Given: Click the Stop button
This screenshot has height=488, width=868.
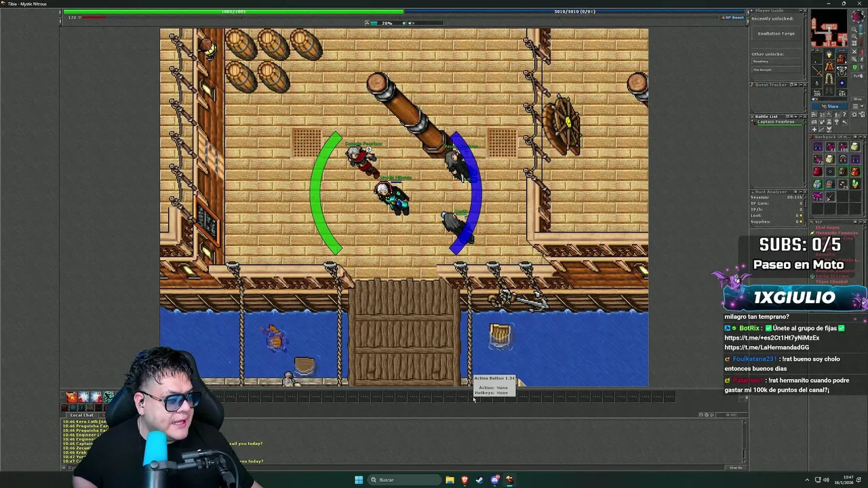Looking at the screenshot, I should pyautogui.click(x=858, y=99).
